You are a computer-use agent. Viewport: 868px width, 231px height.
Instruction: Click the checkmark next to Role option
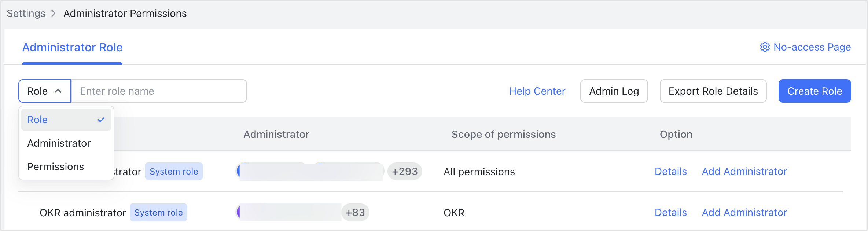pyautogui.click(x=100, y=120)
